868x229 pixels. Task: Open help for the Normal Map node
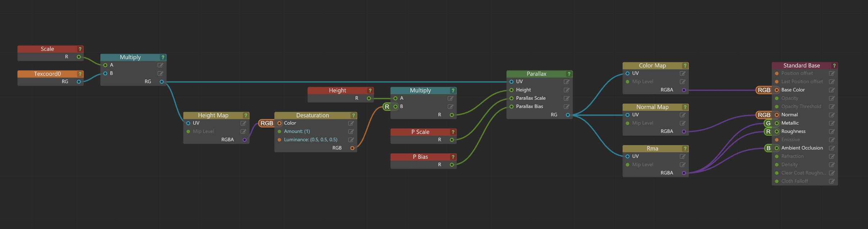(x=685, y=107)
